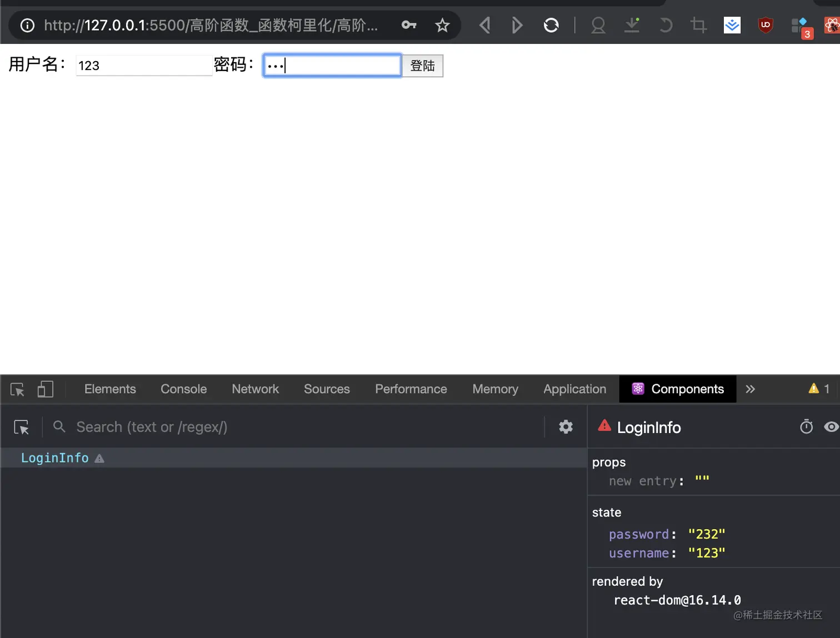
Task: Open the blue checkmark extension icon
Action: click(x=732, y=25)
